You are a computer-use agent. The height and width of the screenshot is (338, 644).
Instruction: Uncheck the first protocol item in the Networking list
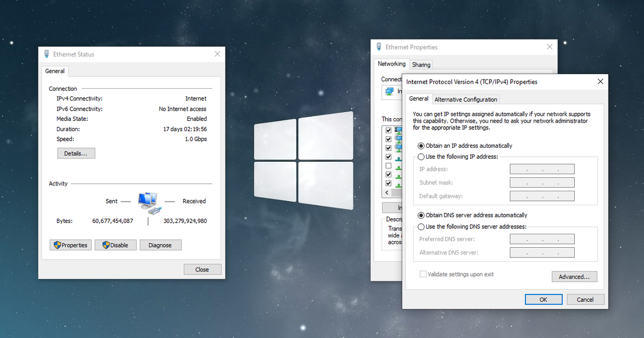389,130
